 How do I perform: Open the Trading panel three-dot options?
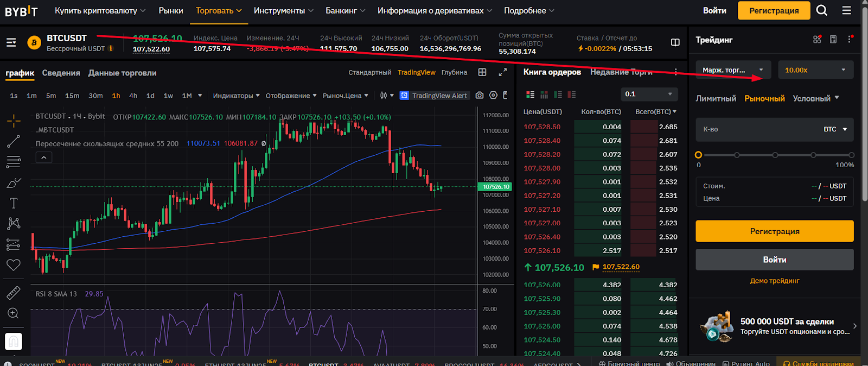(850, 40)
